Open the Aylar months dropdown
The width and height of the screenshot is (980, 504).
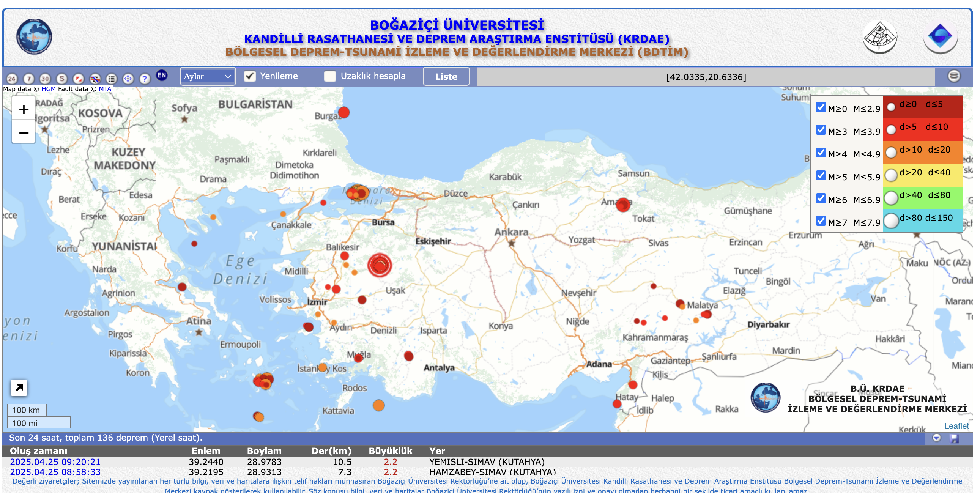click(208, 76)
